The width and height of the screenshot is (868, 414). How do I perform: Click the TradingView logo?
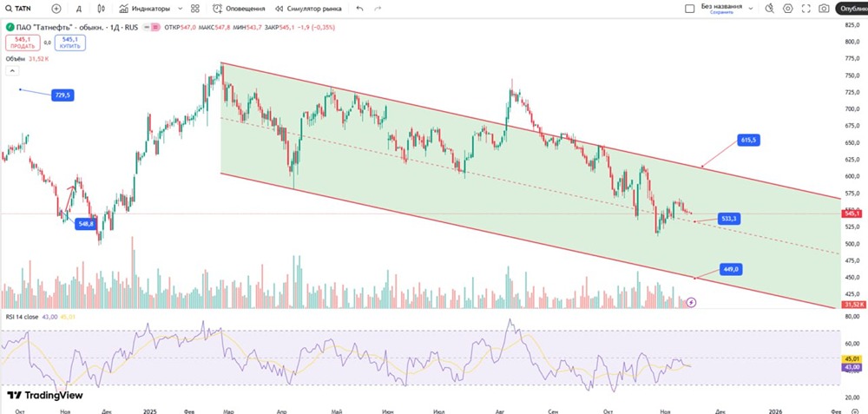45,395
